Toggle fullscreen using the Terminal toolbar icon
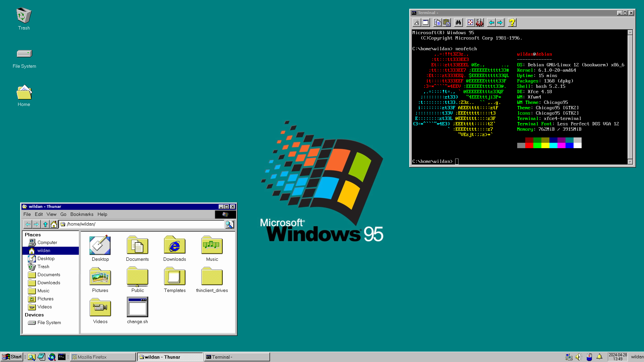Viewport: 644px width, 362px height. [x=471, y=22]
